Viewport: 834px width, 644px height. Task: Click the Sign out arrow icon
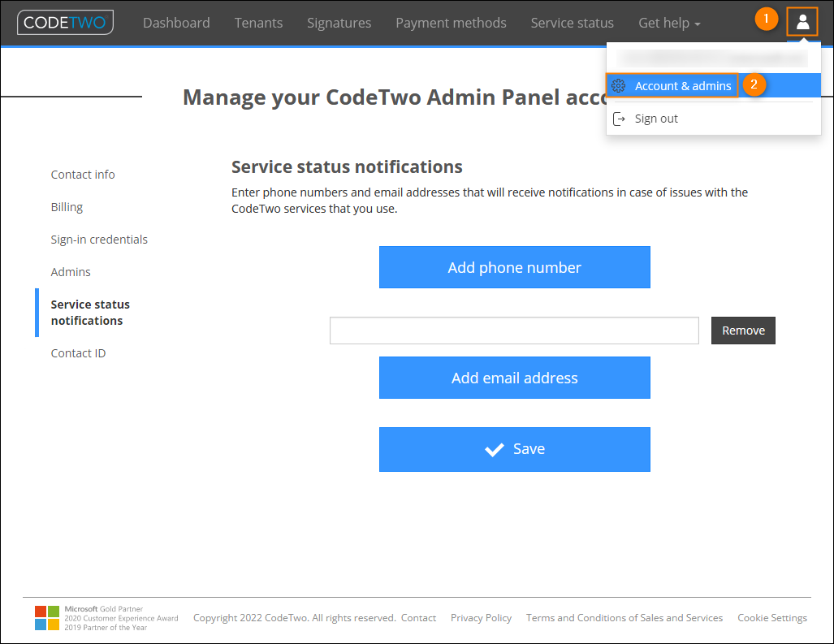coord(619,119)
